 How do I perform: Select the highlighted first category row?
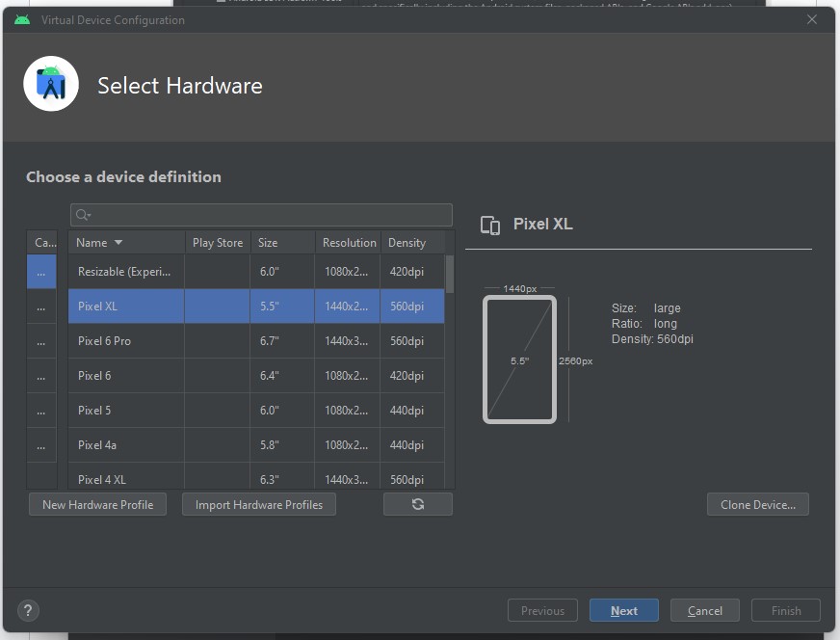pos(41,272)
